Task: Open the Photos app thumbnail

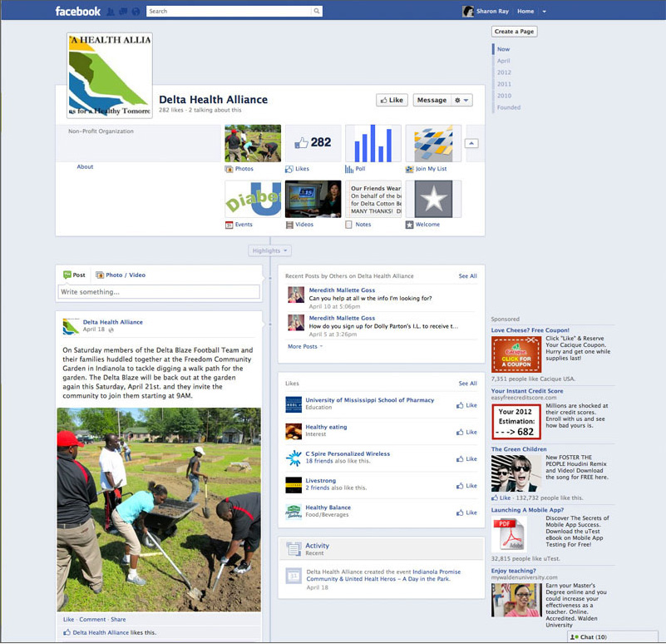Action: tap(253, 143)
